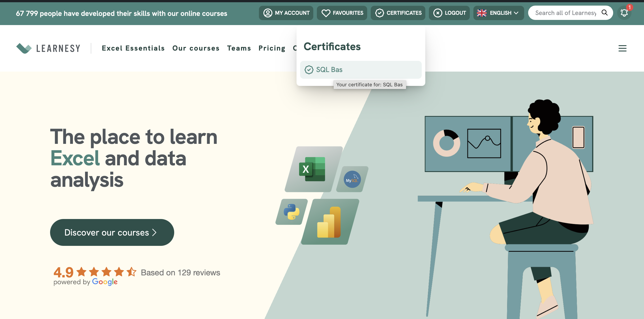Click the hero headline word Excel
644x319 pixels.
(75, 158)
